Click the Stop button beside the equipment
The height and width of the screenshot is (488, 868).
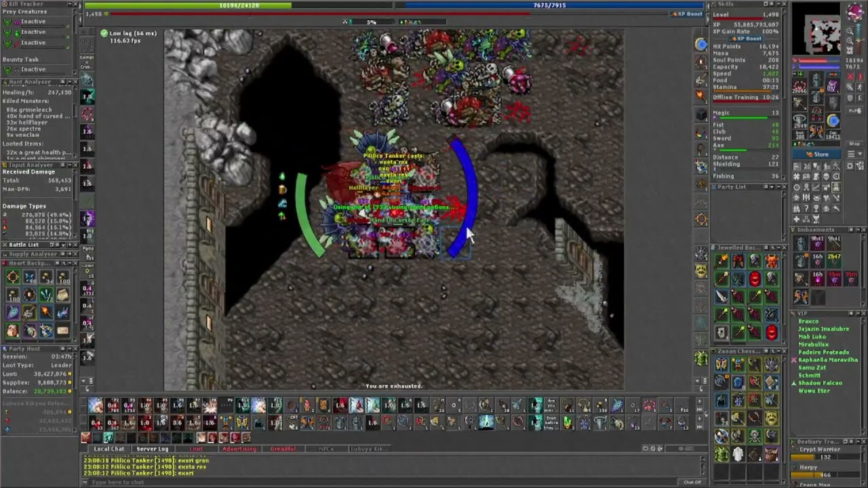coord(854,144)
